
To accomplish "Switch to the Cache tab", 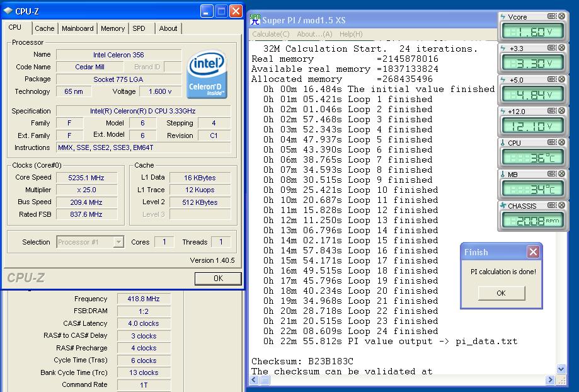I will click(44, 28).
